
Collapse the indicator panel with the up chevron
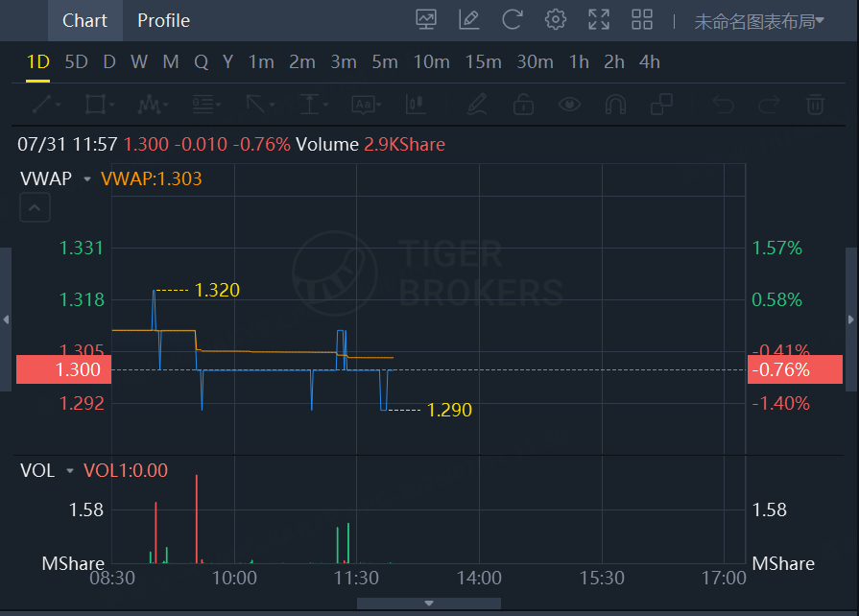click(x=35, y=206)
